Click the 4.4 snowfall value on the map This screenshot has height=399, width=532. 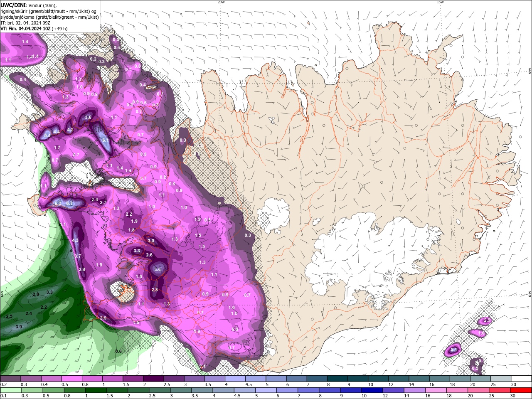(x=57, y=132)
